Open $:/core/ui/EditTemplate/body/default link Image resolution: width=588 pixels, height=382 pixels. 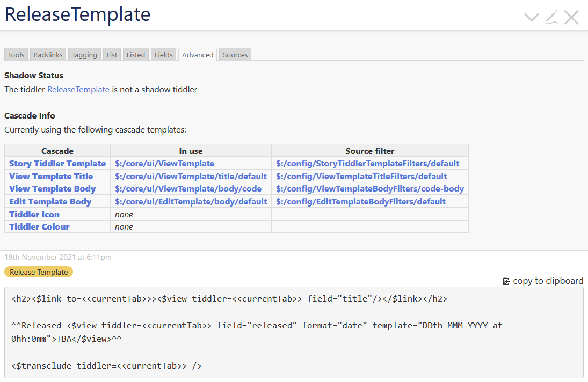pos(191,202)
